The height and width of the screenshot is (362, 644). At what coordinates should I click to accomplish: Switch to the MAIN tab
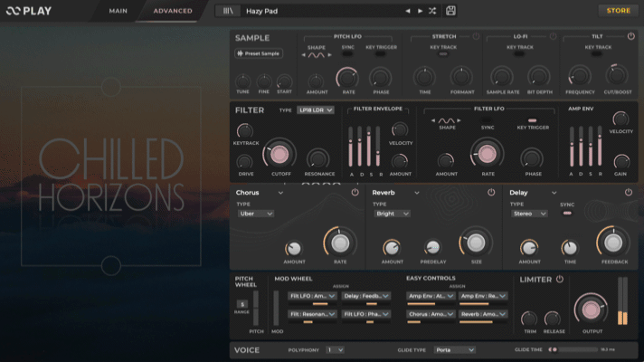[x=118, y=11]
